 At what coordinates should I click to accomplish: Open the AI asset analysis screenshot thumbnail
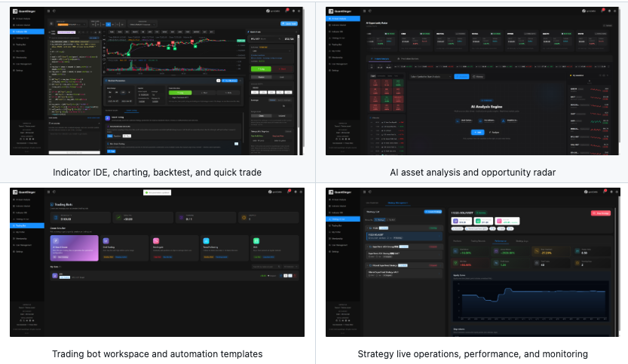click(x=472, y=81)
